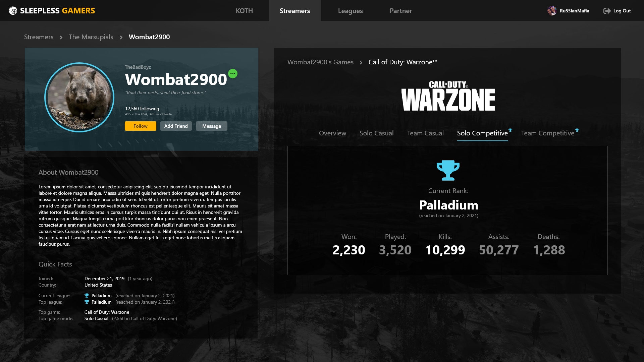
Task: Switch to the Solo Casual tab
Action: point(376,133)
